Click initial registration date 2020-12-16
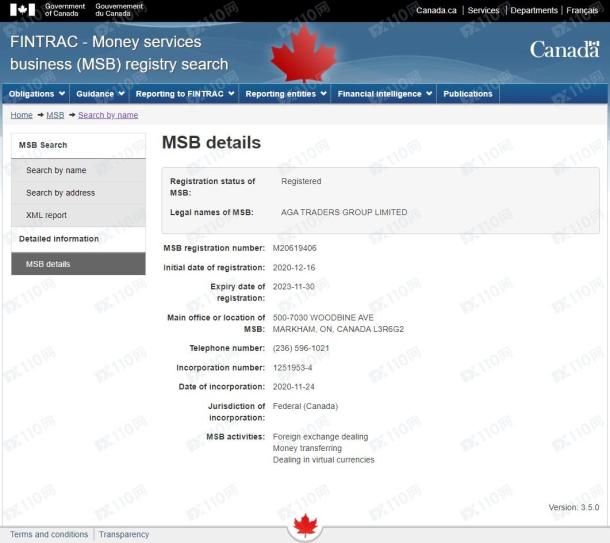Image resolution: width=610 pixels, height=543 pixels. (x=294, y=268)
